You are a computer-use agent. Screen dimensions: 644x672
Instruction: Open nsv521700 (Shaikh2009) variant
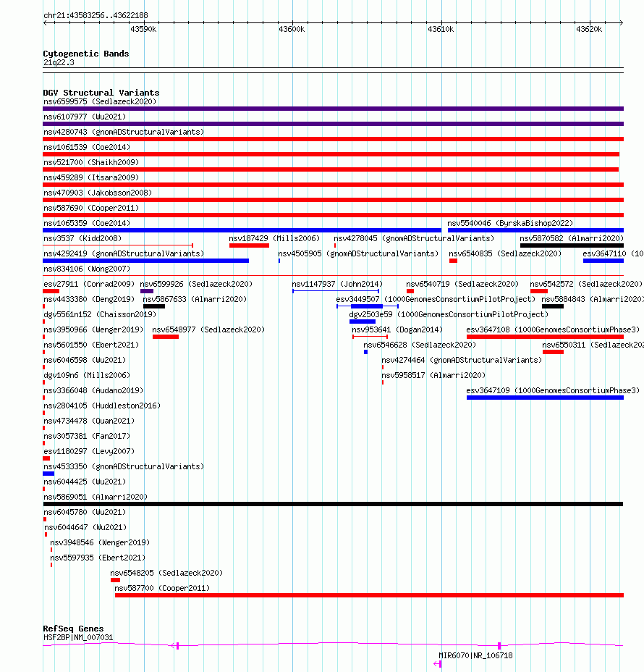91,162
